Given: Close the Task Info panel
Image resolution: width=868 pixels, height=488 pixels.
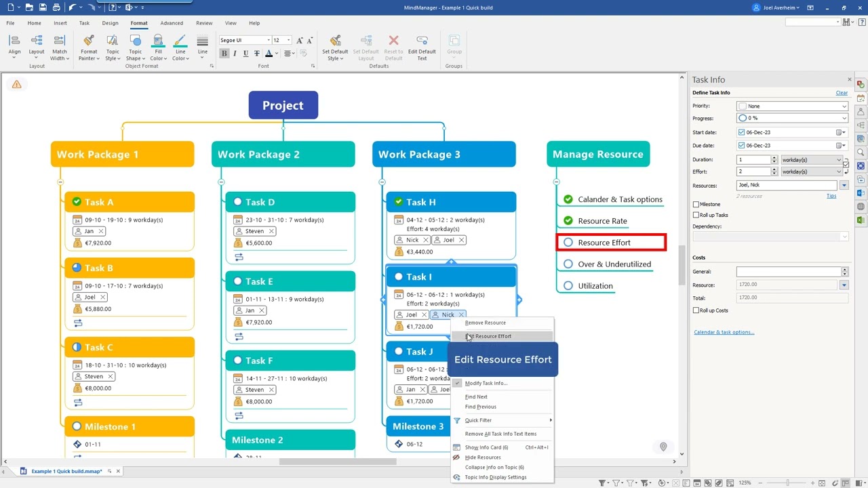Looking at the screenshot, I should point(849,79).
